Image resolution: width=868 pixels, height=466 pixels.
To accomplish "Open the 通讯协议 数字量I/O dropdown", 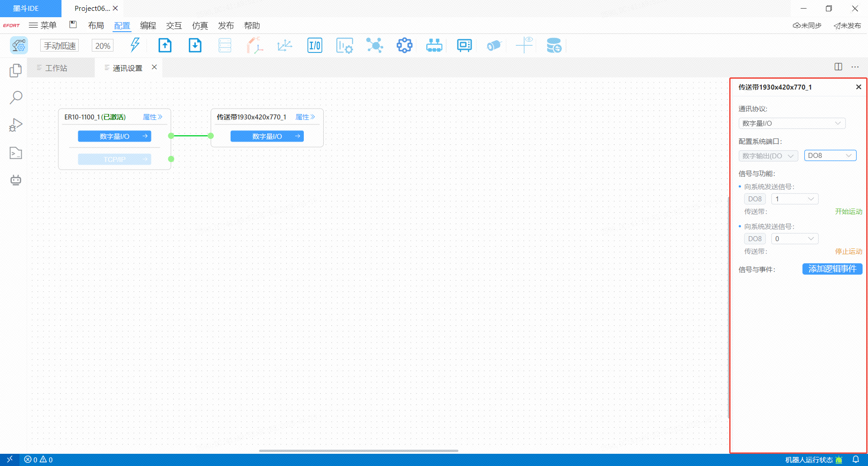I will [x=792, y=124].
